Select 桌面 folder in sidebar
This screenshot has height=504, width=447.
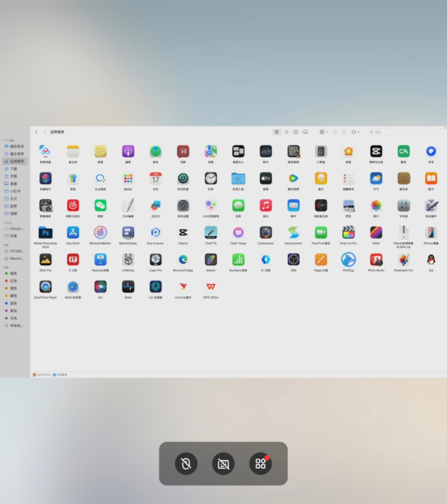click(x=14, y=183)
